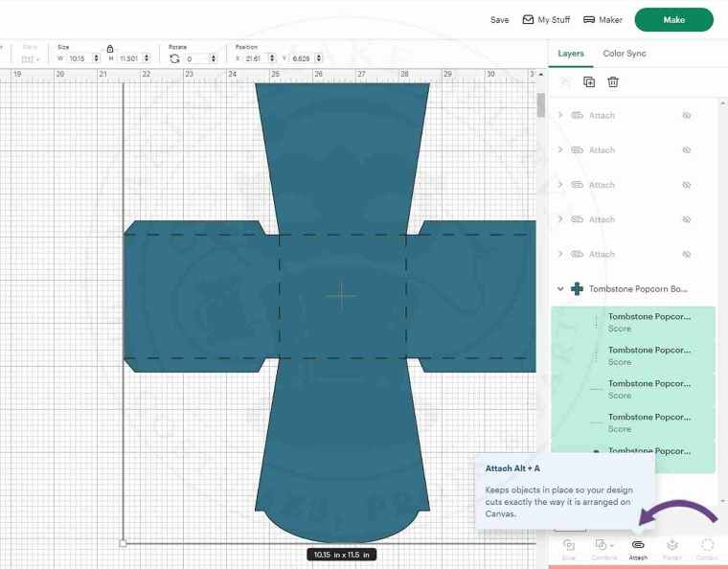Select the second Tombstone Popcorn Score layer

[633, 356]
